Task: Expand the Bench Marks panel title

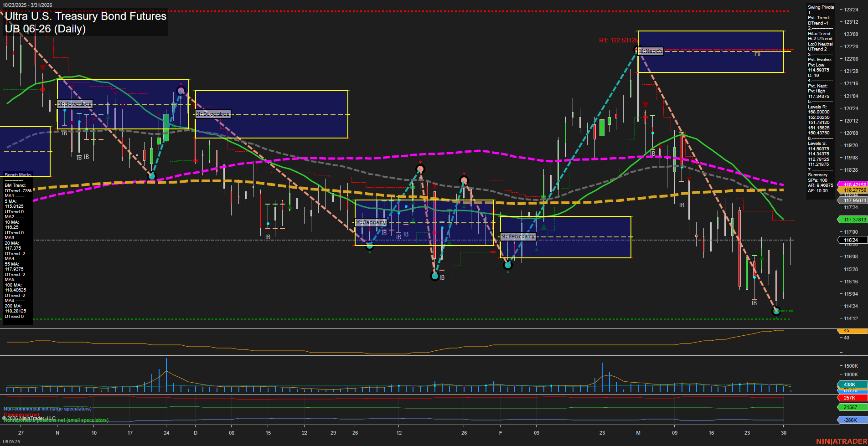Action: click(17, 174)
